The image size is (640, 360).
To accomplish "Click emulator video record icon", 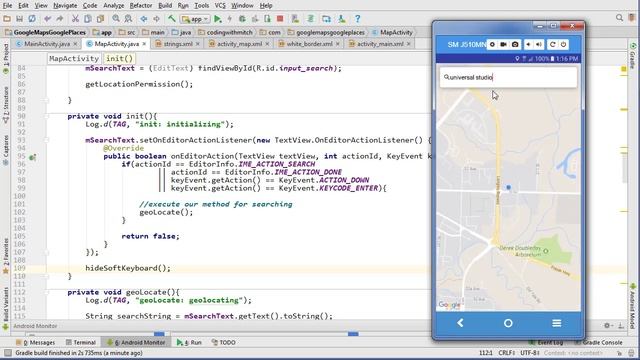I will pos(504,44).
